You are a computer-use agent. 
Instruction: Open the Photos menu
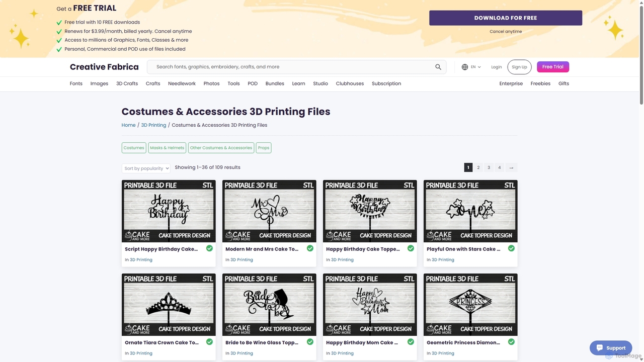211,83
